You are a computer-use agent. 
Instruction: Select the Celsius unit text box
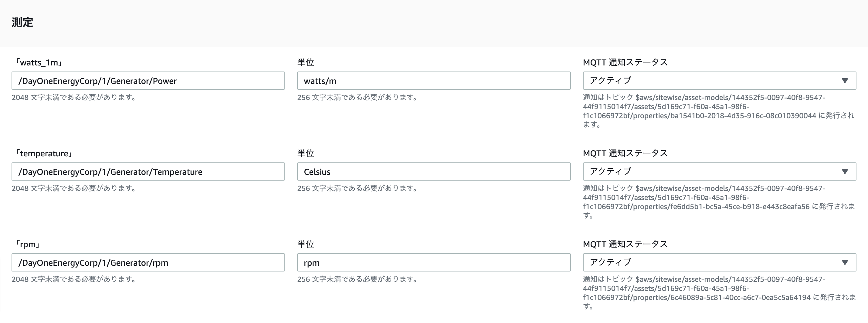click(x=433, y=171)
